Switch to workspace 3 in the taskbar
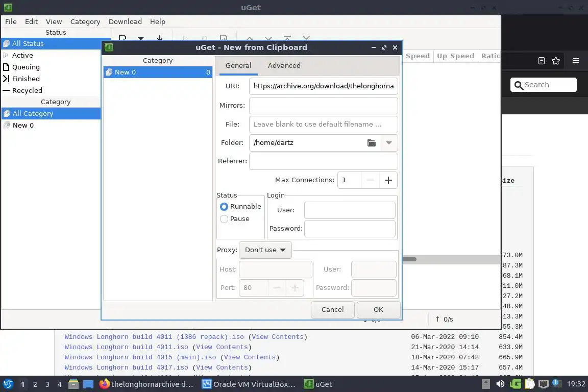This screenshot has width=588, height=392. pos(47,384)
